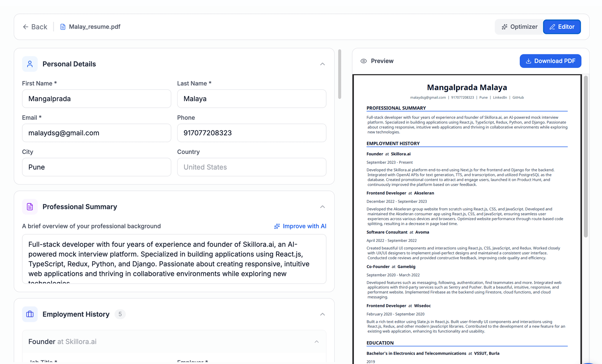
Task: Click the download icon on the Download PDF button
Action: click(528, 61)
